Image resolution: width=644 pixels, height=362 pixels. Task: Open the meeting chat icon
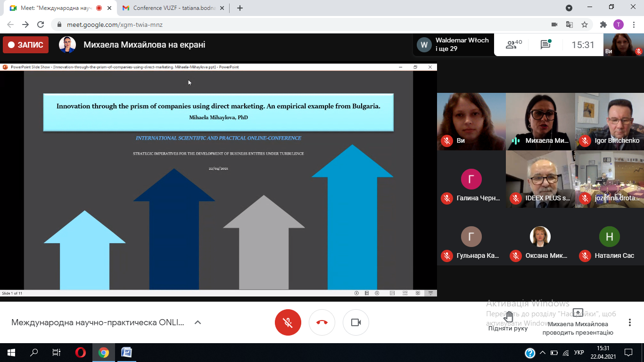coord(545,45)
